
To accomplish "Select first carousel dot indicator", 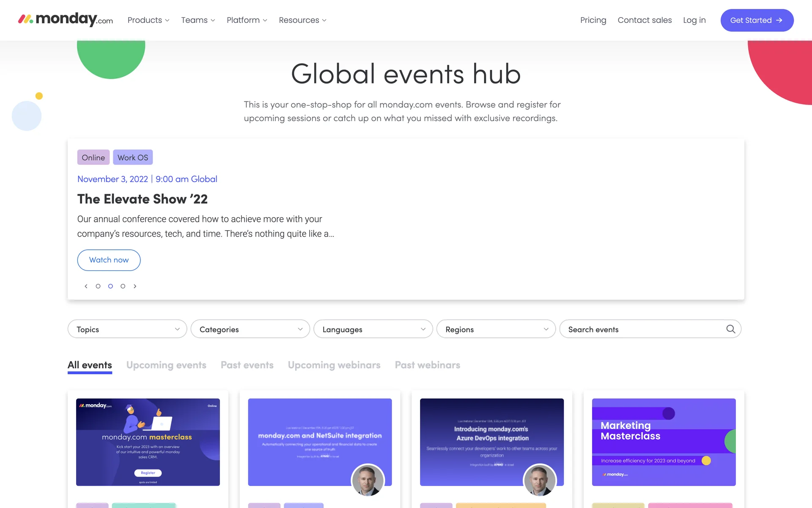I will [x=98, y=286].
